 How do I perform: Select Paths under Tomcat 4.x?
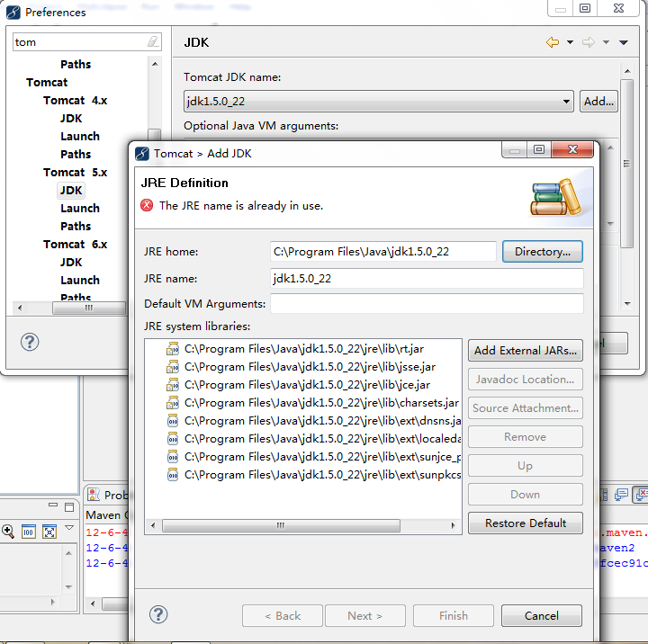pyautogui.click(x=76, y=154)
